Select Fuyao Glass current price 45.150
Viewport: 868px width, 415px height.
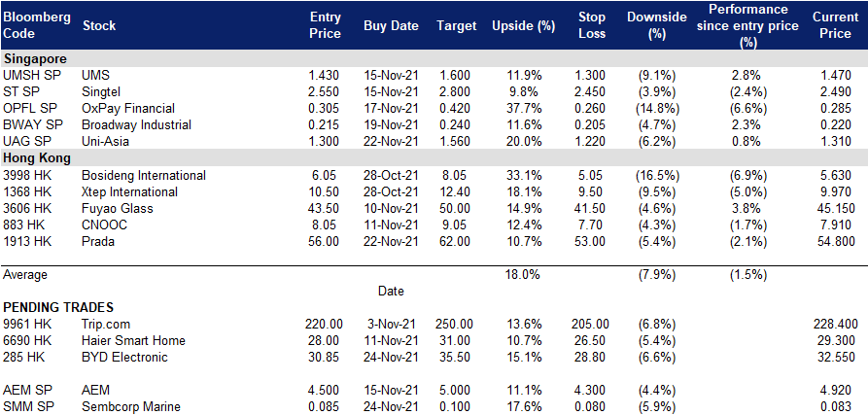click(x=836, y=209)
